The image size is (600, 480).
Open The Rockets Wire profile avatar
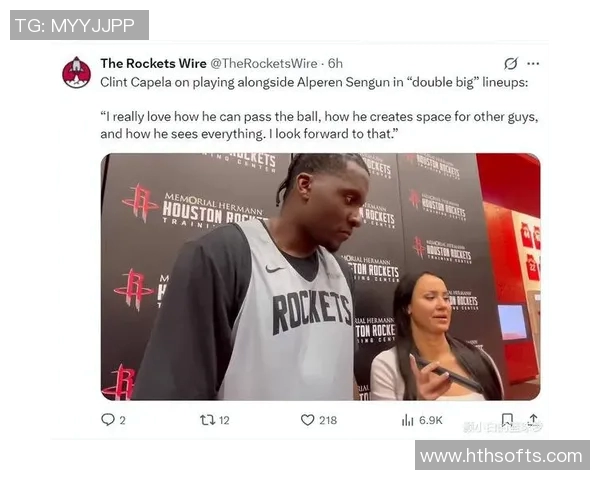click(77, 72)
